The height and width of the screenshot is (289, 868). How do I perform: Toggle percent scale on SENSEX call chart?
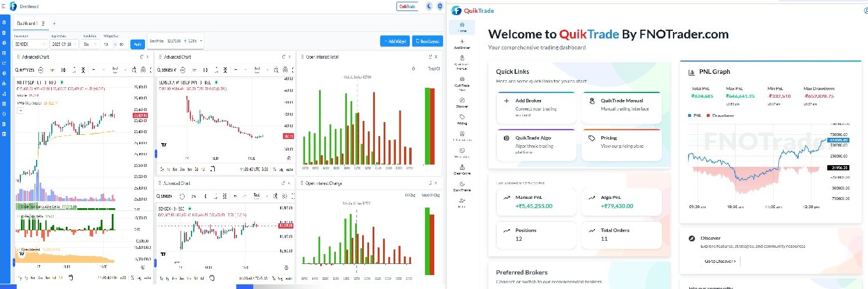[x=275, y=169]
